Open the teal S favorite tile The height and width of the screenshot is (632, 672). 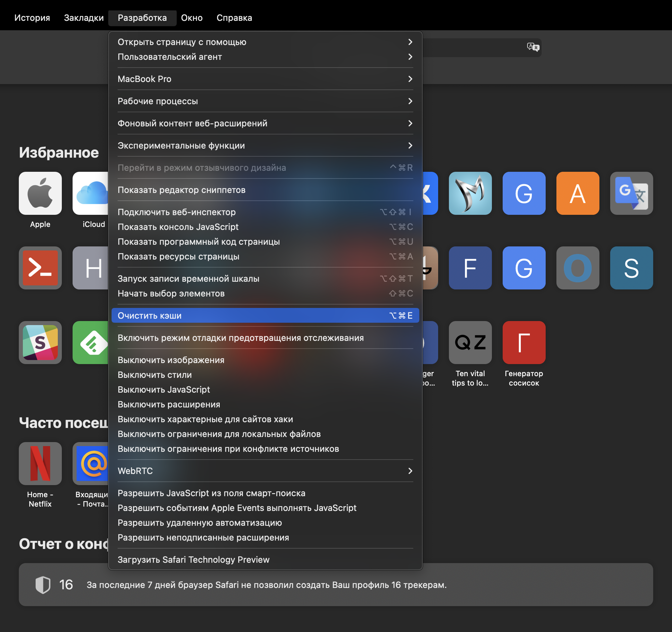coord(631,268)
